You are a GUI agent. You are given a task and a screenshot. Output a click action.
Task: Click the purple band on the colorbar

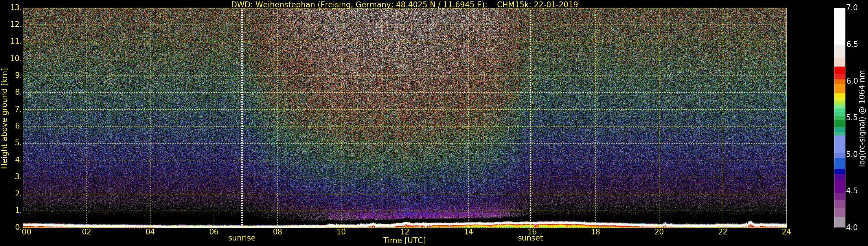pyautogui.click(x=839, y=185)
